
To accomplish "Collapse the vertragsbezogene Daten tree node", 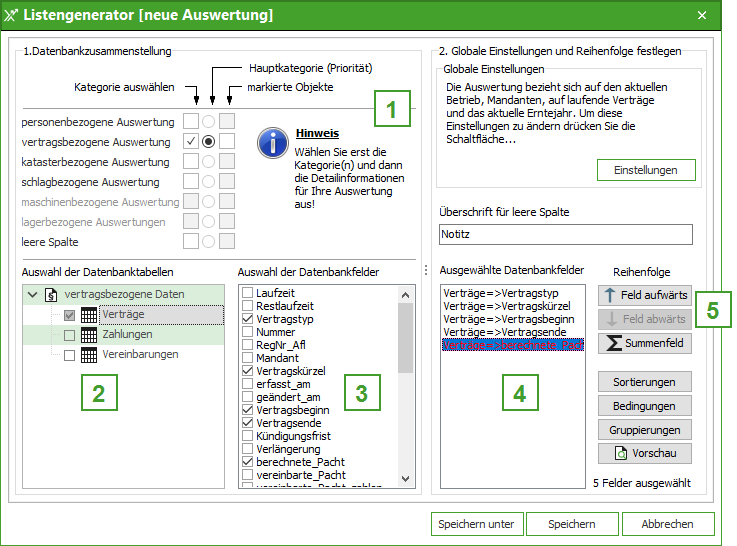I will click(x=33, y=295).
